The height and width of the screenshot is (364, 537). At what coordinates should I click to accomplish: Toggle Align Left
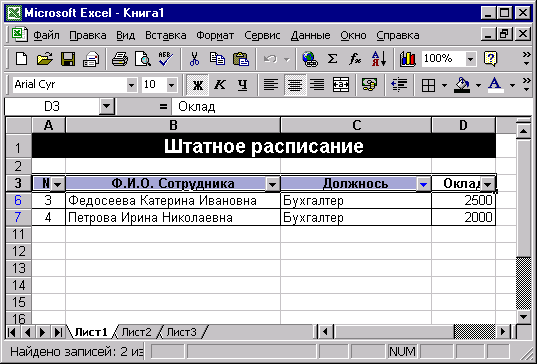tap(271, 85)
